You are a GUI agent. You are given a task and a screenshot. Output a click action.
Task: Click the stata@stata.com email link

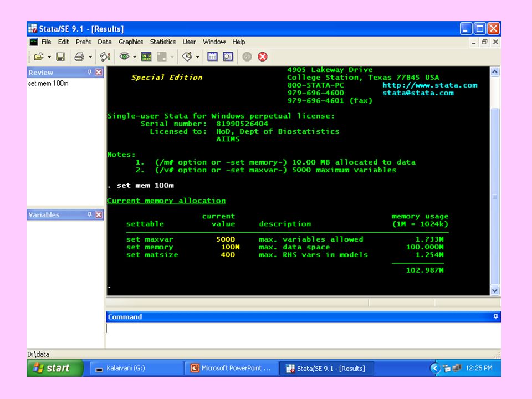(x=418, y=93)
